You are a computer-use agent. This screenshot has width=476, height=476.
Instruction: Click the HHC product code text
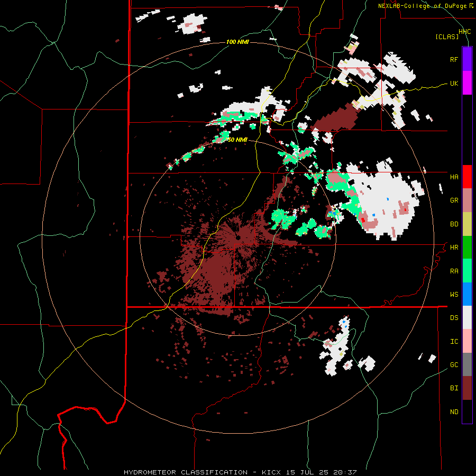point(464,32)
